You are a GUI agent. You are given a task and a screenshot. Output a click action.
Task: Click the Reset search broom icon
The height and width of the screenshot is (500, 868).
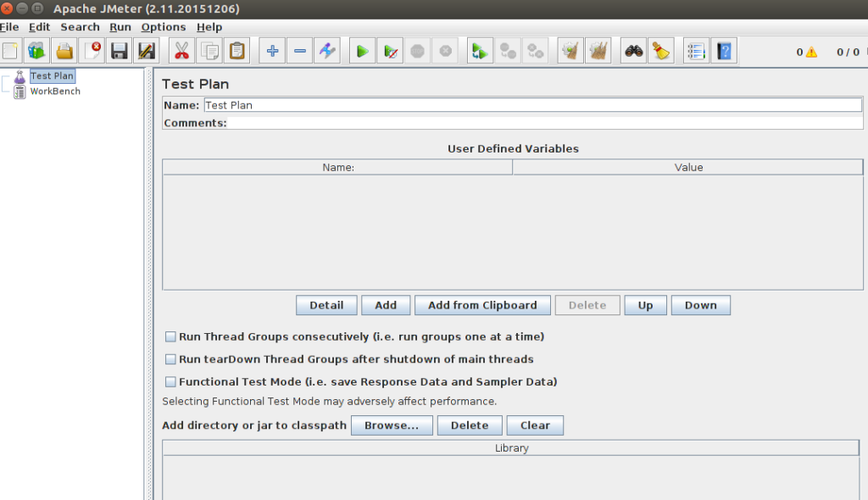[x=661, y=51]
